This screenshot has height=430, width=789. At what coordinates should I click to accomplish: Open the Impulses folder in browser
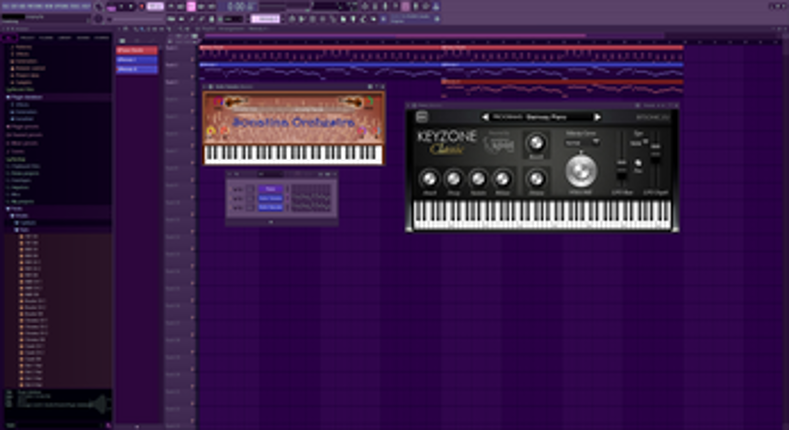pos(19,187)
